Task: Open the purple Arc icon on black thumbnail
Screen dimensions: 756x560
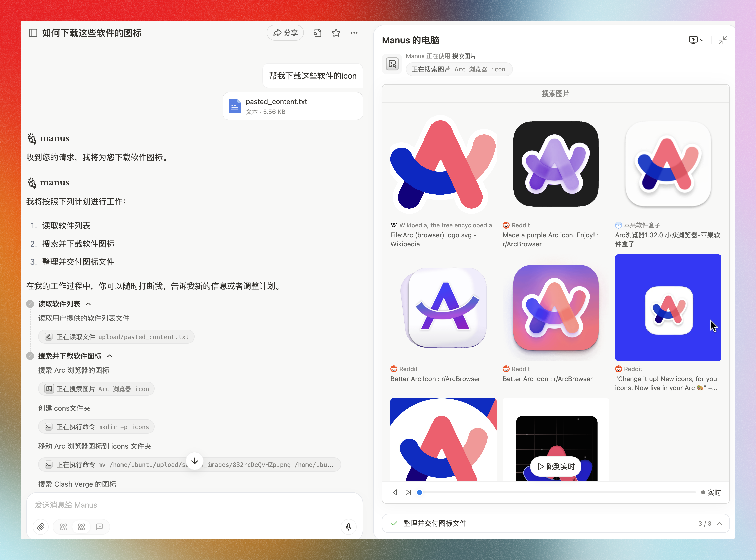Action: (x=556, y=164)
